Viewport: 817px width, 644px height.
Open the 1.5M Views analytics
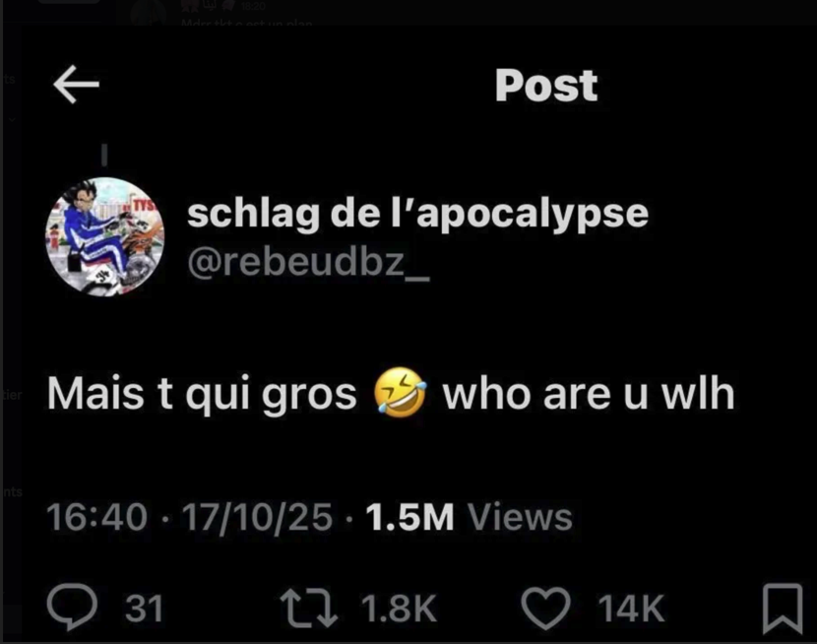point(469,517)
